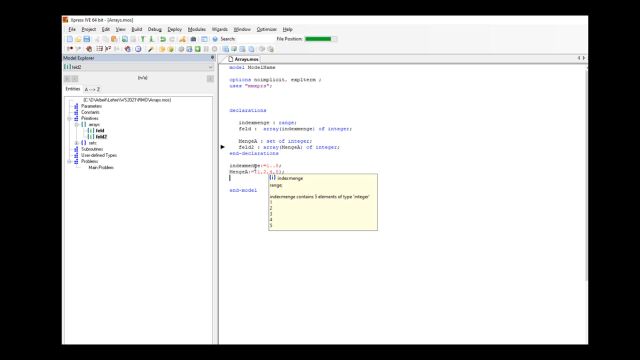Click into the Search input field
The image size is (640, 360).
[x=255, y=39]
